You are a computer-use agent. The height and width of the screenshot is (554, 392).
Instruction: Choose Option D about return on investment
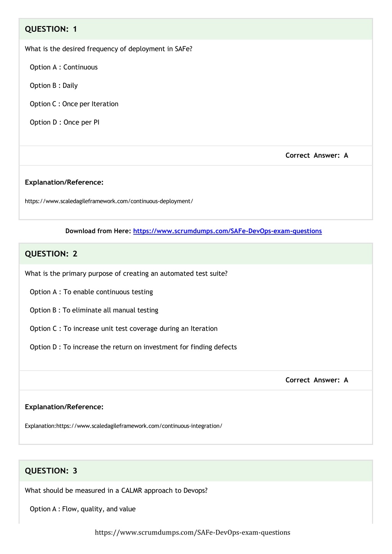coord(133,347)
